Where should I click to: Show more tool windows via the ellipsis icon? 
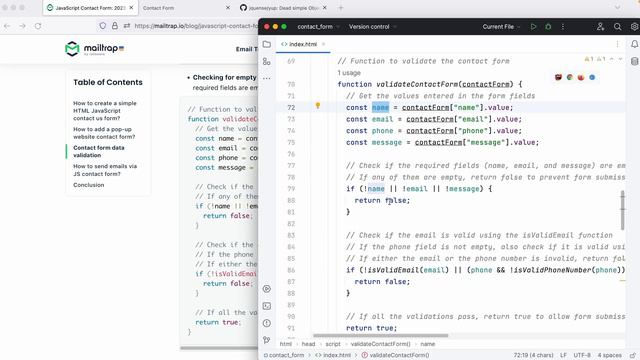(267, 78)
